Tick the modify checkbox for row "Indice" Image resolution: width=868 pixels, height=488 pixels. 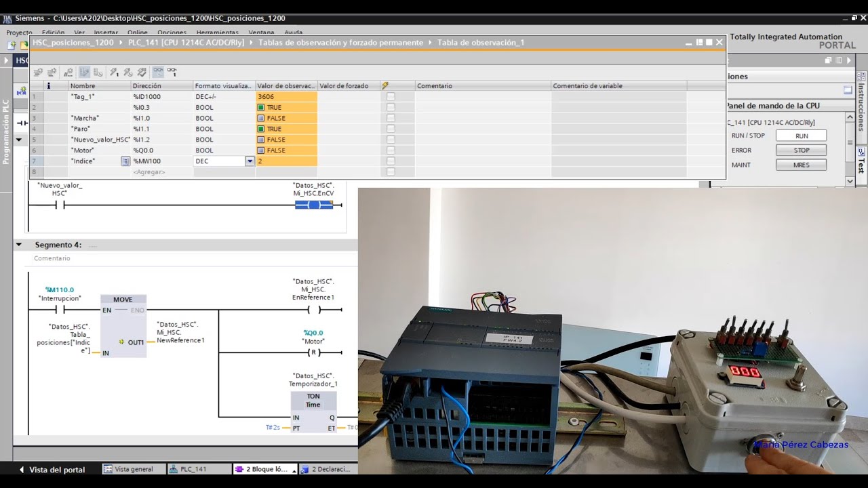pyautogui.click(x=391, y=161)
